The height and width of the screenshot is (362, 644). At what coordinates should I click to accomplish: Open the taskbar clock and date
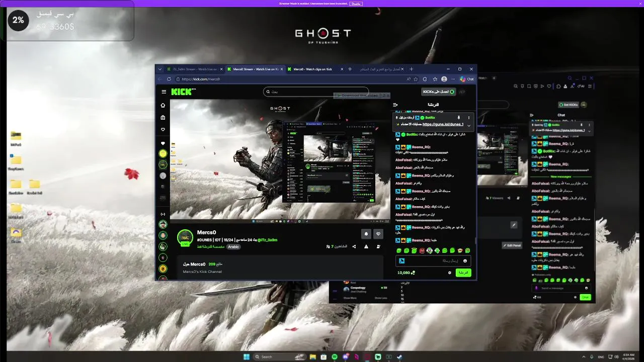click(x=629, y=357)
